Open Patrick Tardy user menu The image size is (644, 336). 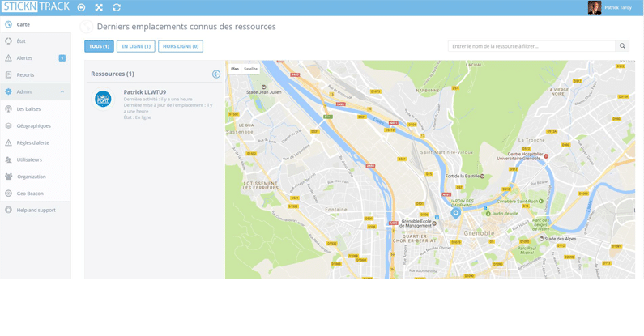[x=618, y=8]
